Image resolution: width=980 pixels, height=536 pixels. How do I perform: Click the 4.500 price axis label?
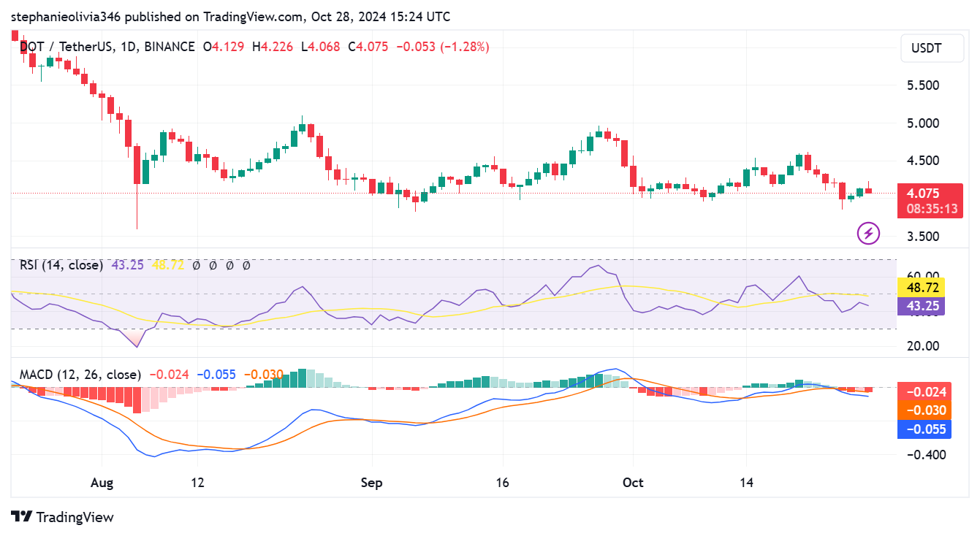pos(922,161)
